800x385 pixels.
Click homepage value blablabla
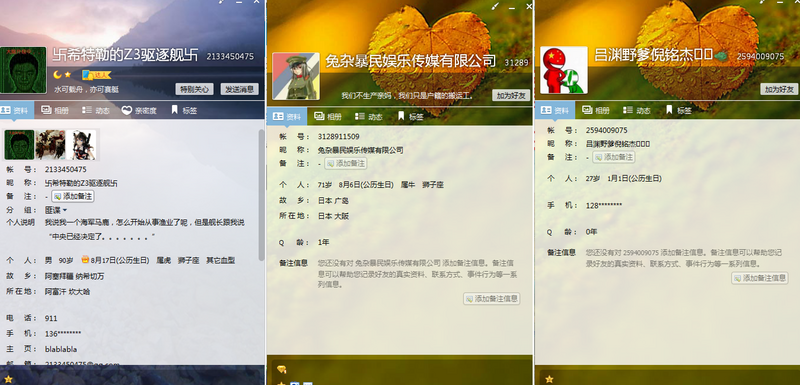(61, 349)
